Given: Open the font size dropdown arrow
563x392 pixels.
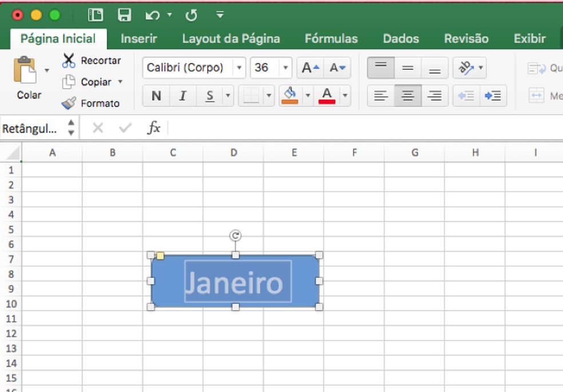Looking at the screenshot, I should [286, 68].
